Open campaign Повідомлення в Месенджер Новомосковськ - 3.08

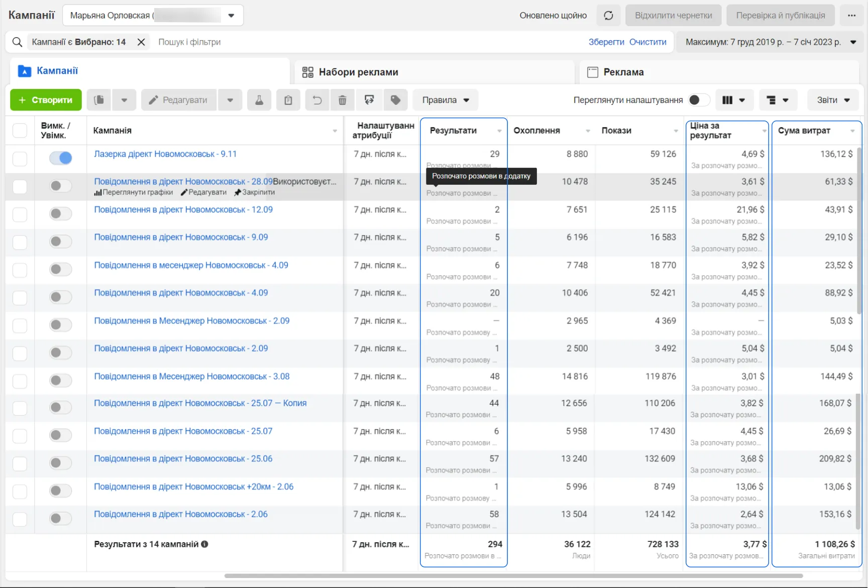192,377
